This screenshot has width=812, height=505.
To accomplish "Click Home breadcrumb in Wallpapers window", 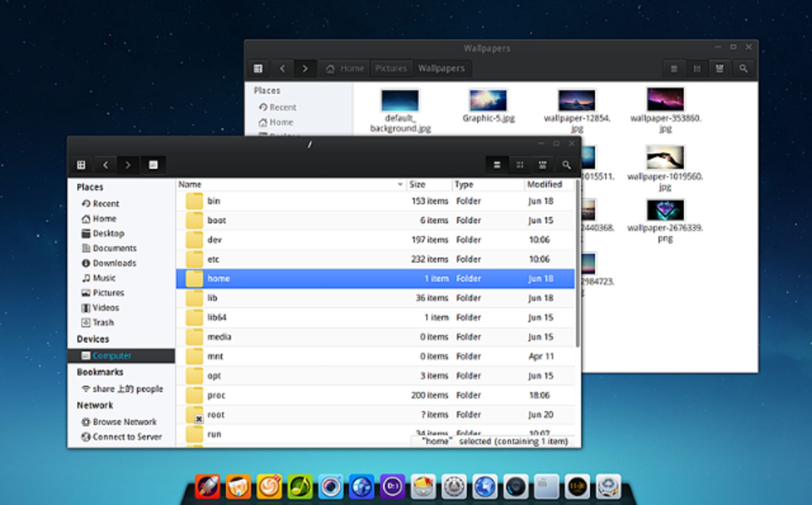I will point(346,69).
